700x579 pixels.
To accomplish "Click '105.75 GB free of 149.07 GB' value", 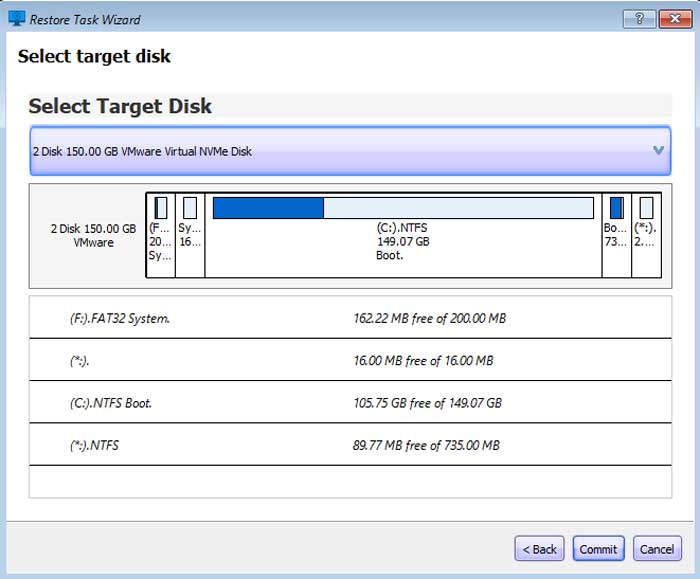I will (427, 403).
